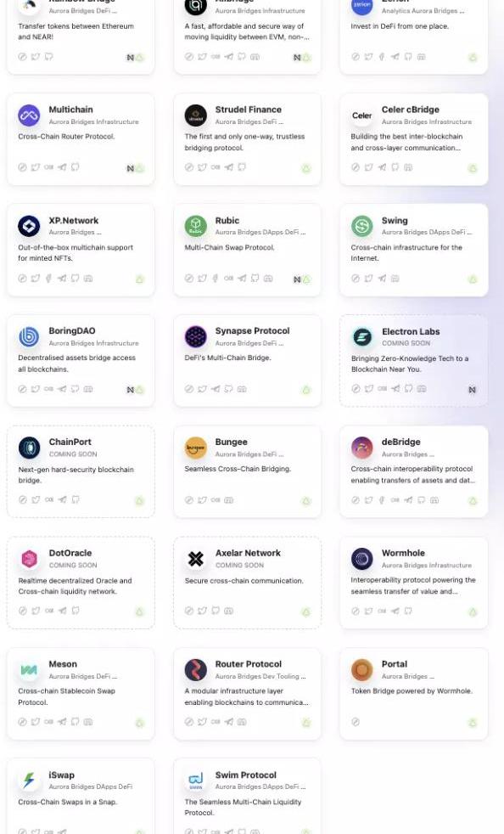Click the Axelar Network X logo
This screenshot has width=504, height=834.
(x=196, y=559)
